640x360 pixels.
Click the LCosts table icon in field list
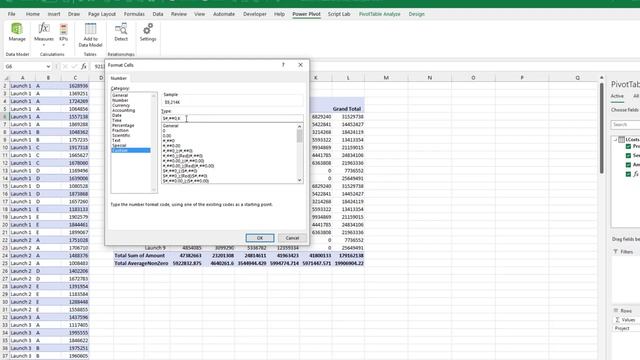pyautogui.click(x=621, y=140)
